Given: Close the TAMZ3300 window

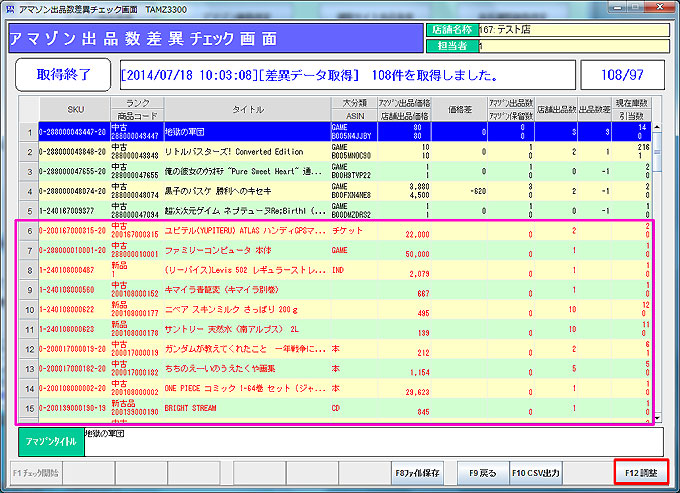Looking at the screenshot, I should click(x=659, y=8).
